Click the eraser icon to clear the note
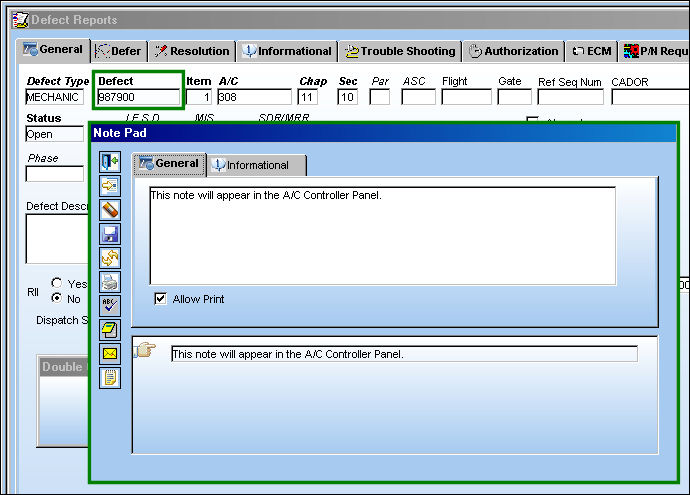The width and height of the screenshot is (690, 495). [x=110, y=210]
